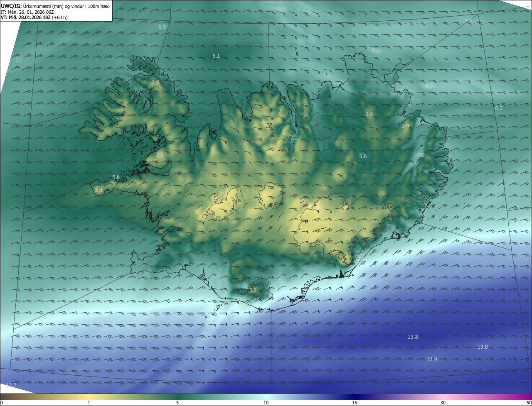The width and height of the screenshot is (532, 406).
Task: Click the 7.1 value in north Iceland
Action: coord(294,137)
